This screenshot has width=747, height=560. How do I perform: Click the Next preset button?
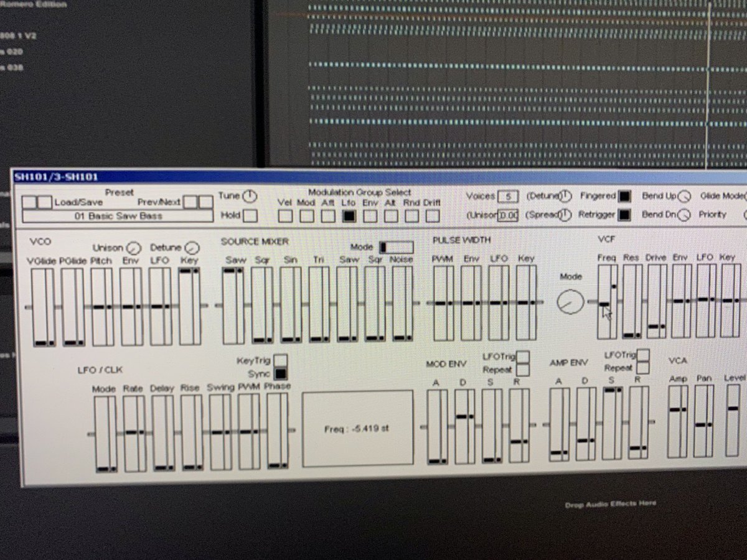point(205,202)
